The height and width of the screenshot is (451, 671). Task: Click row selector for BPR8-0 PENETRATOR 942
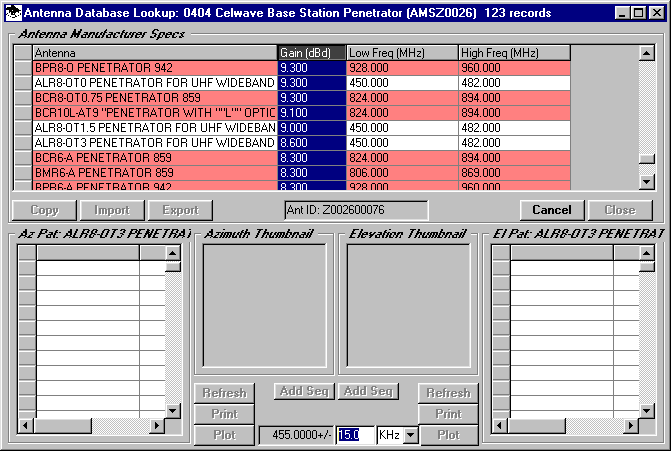pos(23,68)
